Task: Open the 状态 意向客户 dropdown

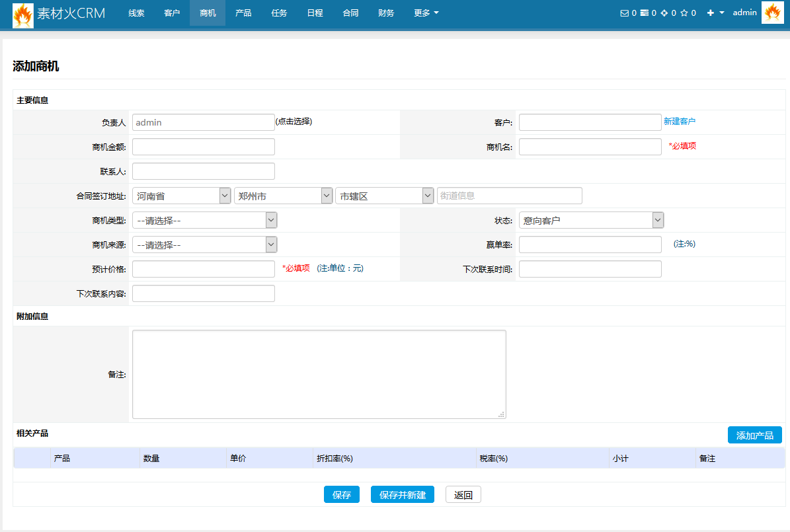Action: pyautogui.click(x=592, y=220)
